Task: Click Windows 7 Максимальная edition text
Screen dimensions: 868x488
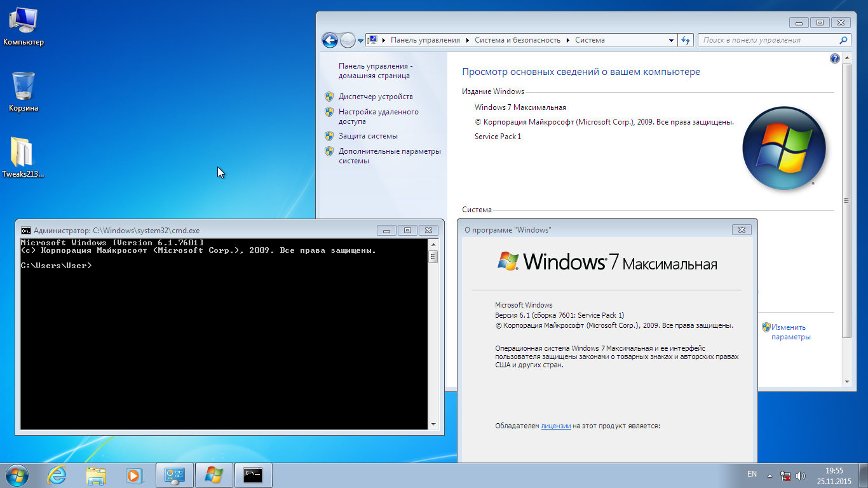Action: 520,107
